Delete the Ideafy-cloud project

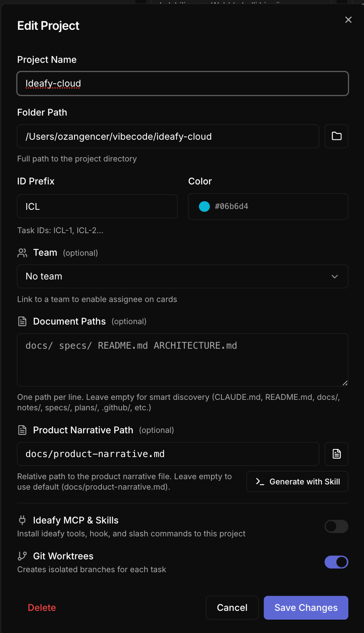[41, 608]
